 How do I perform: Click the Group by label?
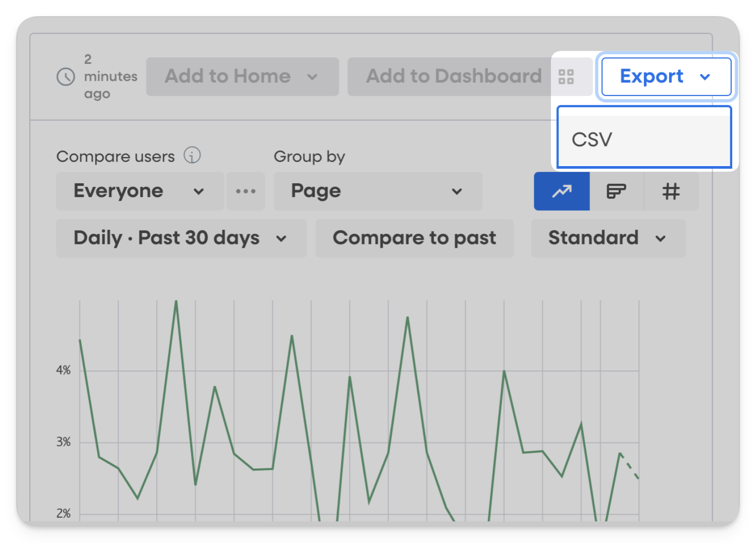(x=309, y=157)
